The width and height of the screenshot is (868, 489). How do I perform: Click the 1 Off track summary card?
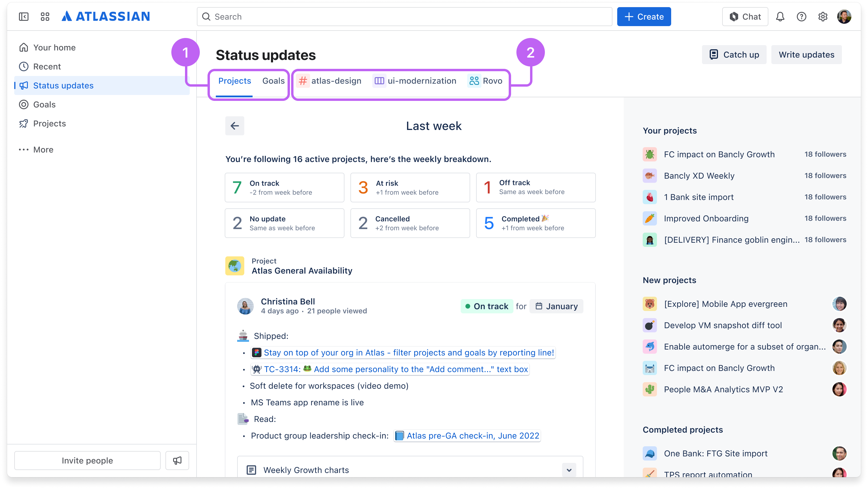536,188
